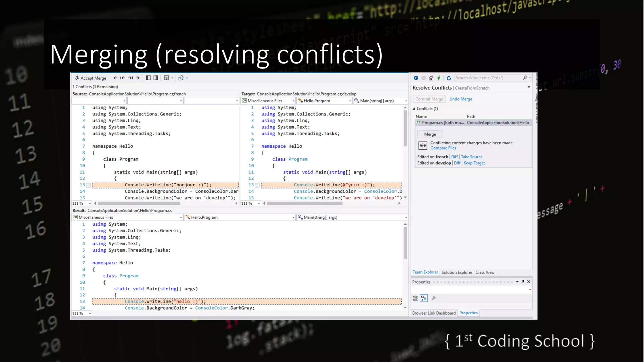
Task: Check the target line 13 conflict checkbox
Action: 257,185
